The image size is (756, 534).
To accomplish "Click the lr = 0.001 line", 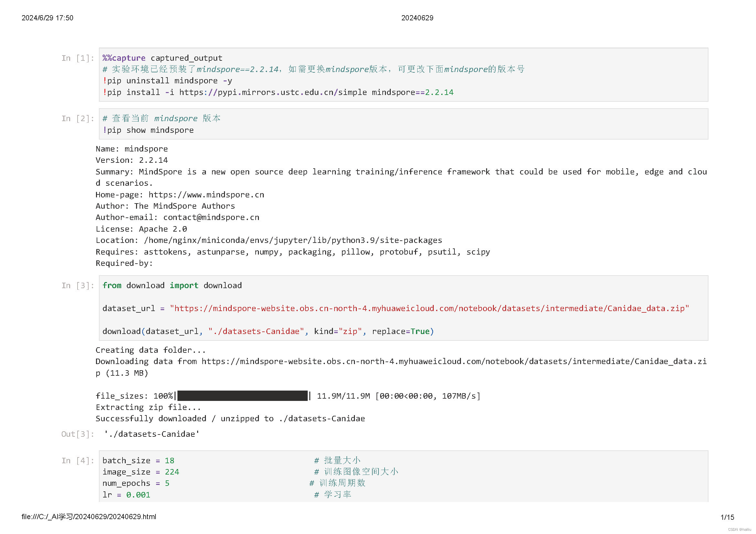I will (126, 495).
